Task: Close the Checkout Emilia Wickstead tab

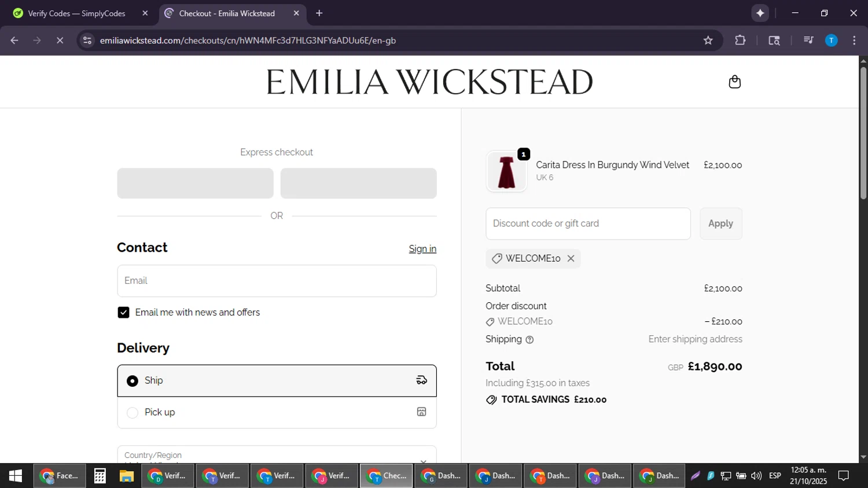Action: (x=296, y=13)
